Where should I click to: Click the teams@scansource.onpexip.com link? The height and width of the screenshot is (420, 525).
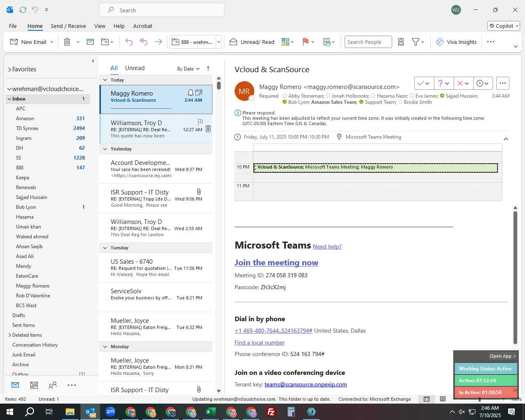(x=306, y=384)
